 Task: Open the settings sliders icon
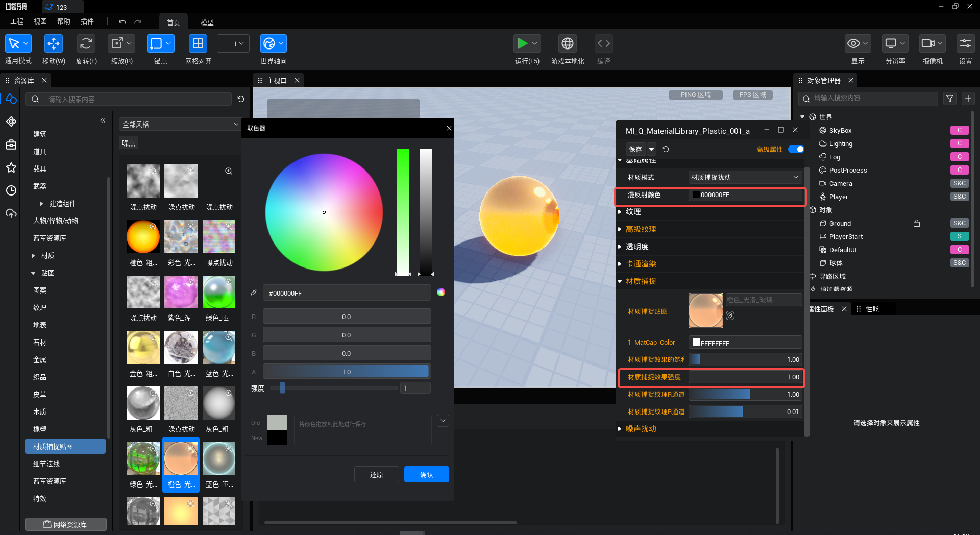[x=965, y=44]
